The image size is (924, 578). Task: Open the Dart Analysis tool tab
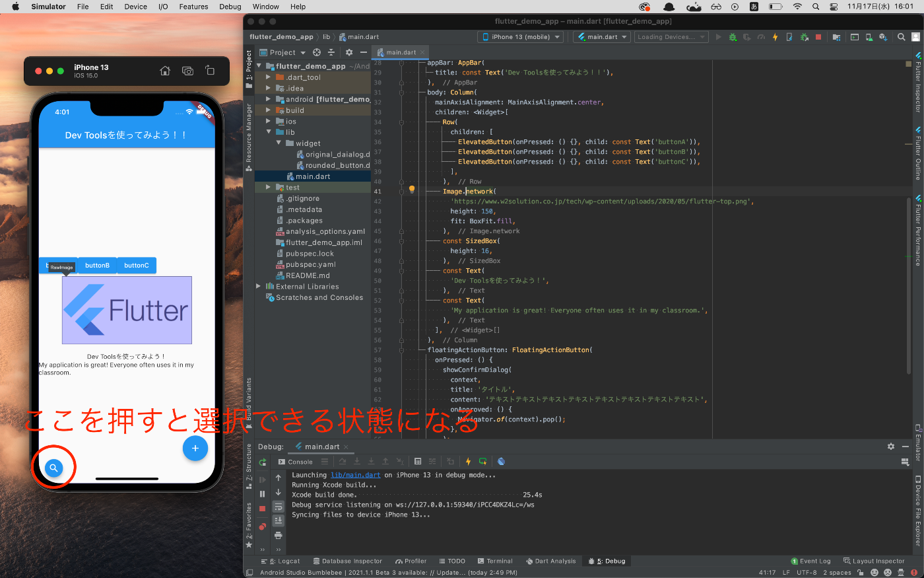pyautogui.click(x=551, y=561)
